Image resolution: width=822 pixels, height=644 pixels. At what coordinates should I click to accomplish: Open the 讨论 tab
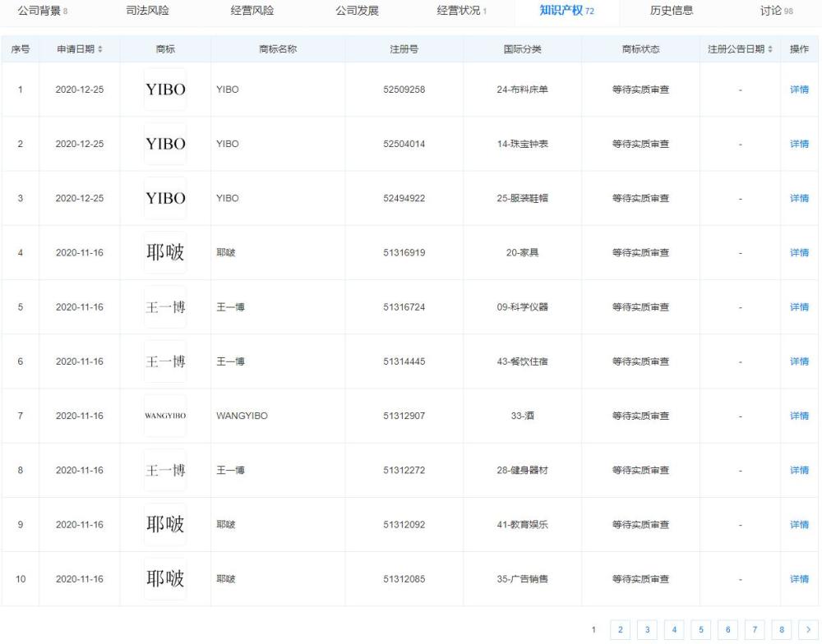[777, 11]
